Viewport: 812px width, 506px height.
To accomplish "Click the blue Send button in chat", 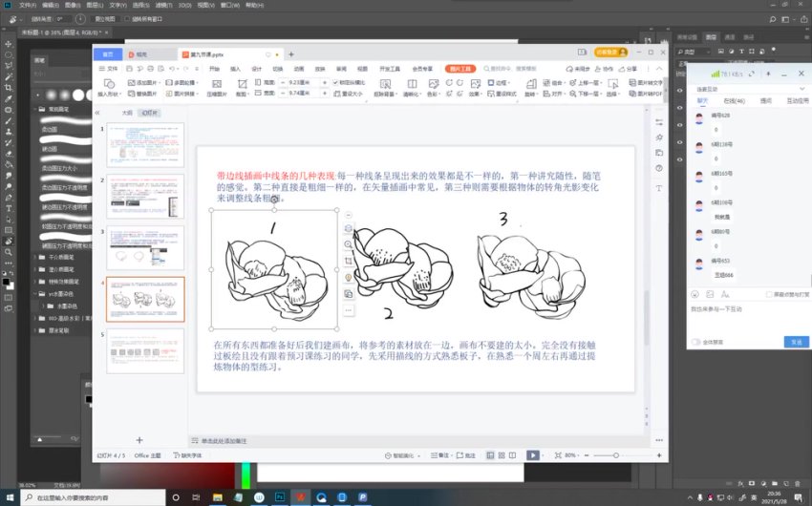I will [x=794, y=341].
